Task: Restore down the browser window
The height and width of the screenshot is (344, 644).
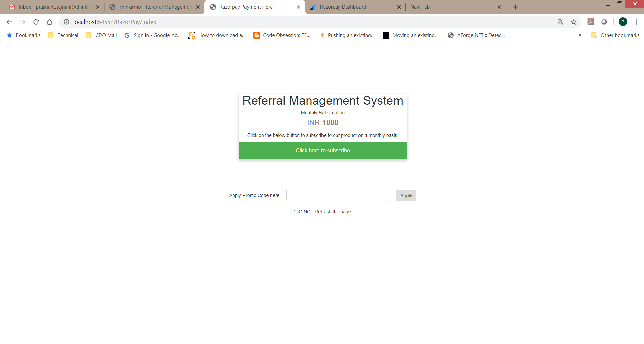Action: [x=619, y=4]
